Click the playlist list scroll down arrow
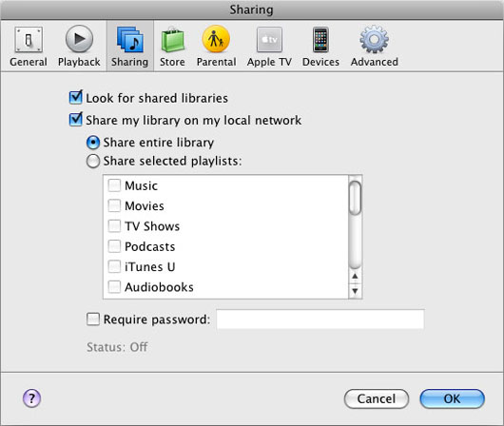Image resolution: width=504 pixels, height=426 pixels. coord(355,291)
